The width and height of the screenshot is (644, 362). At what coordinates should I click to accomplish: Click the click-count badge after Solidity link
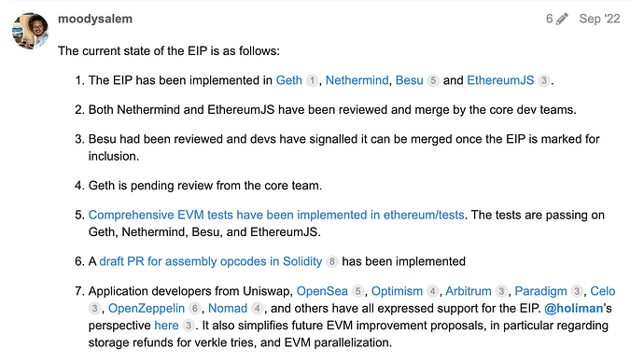[x=332, y=262]
